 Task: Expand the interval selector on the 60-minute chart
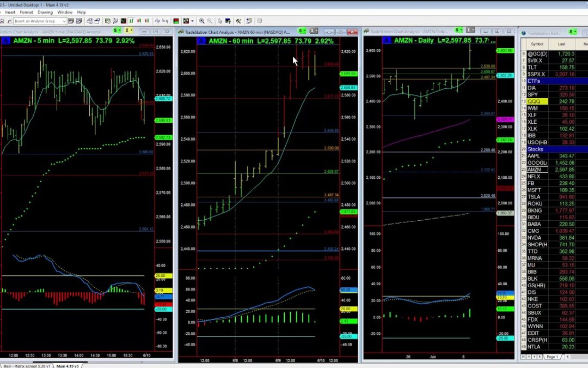tap(314, 31)
